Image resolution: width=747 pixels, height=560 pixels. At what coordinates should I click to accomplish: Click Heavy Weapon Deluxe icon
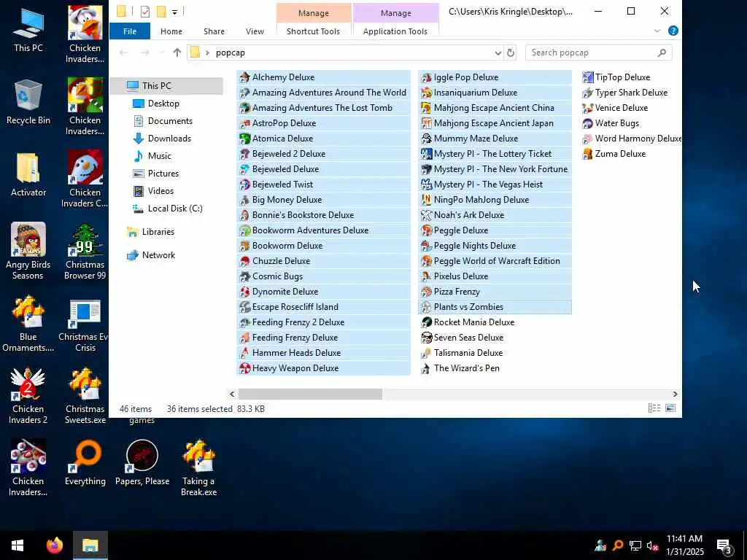(x=244, y=368)
